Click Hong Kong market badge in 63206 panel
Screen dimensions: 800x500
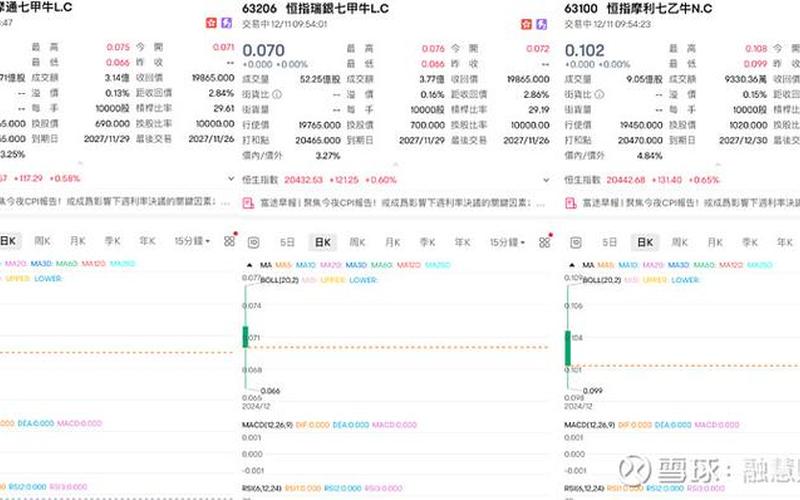(x=526, y=24)
